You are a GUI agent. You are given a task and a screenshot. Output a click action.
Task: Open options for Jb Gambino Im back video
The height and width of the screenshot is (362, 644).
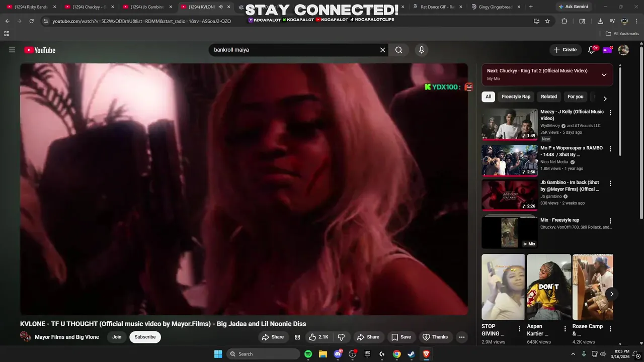[610, 184]
